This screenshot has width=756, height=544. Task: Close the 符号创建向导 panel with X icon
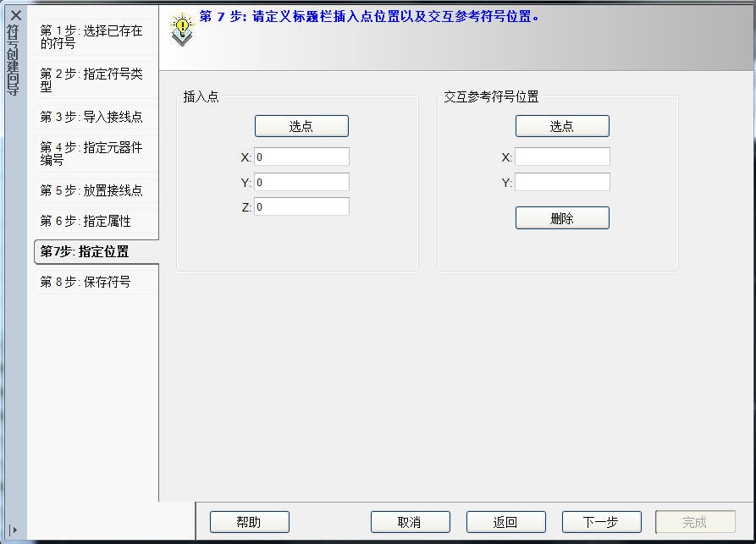(15, 15)
